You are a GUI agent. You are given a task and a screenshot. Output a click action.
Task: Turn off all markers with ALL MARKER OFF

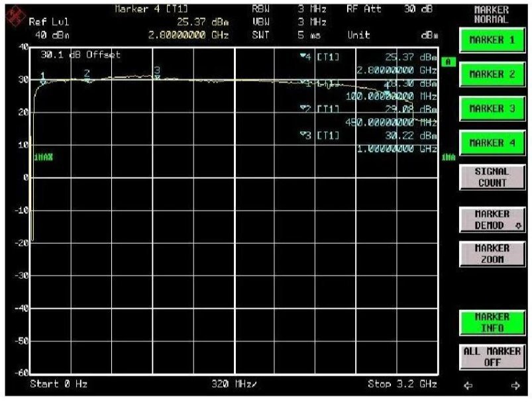[x=492, y=357]
